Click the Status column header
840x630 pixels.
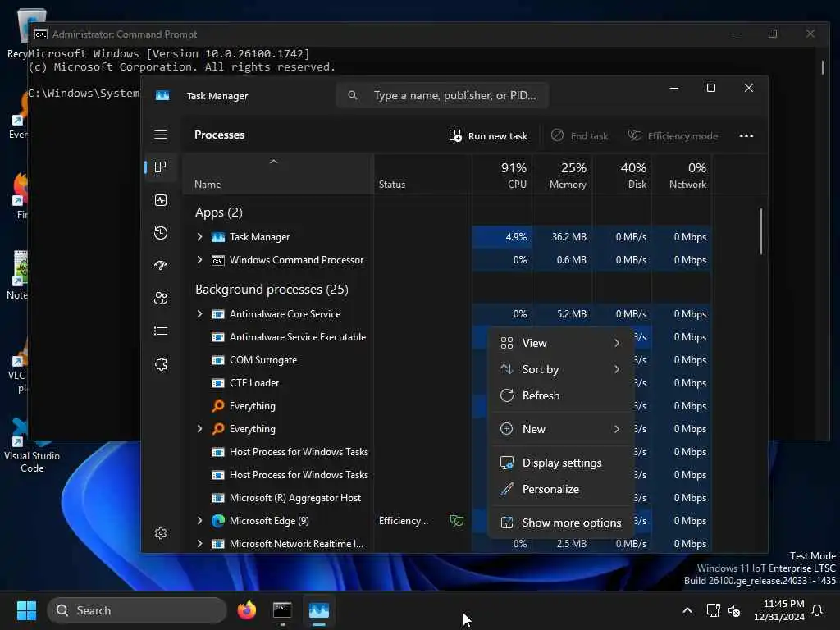pyautogui.click(x=422, y=175)
